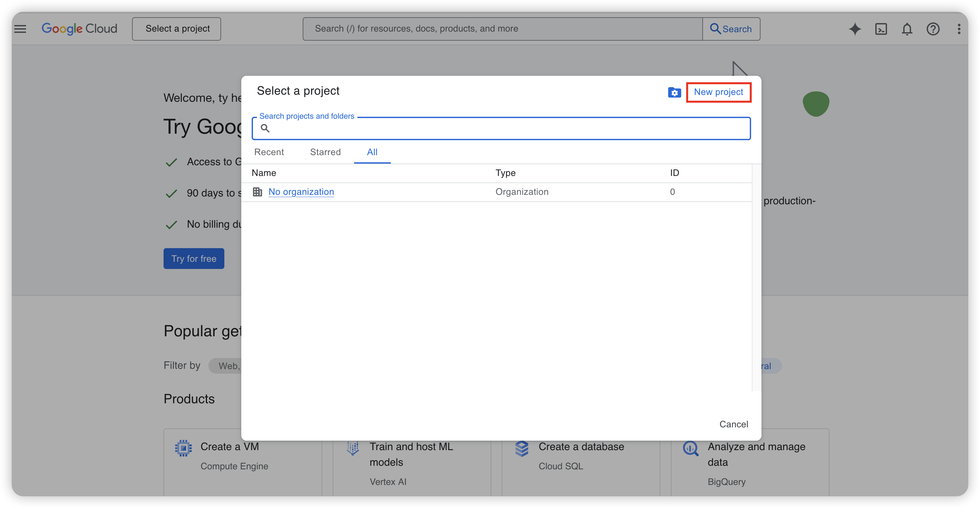Switch to the Recent tab
This screenshot has height=508, width=980.
click(269, 152)
